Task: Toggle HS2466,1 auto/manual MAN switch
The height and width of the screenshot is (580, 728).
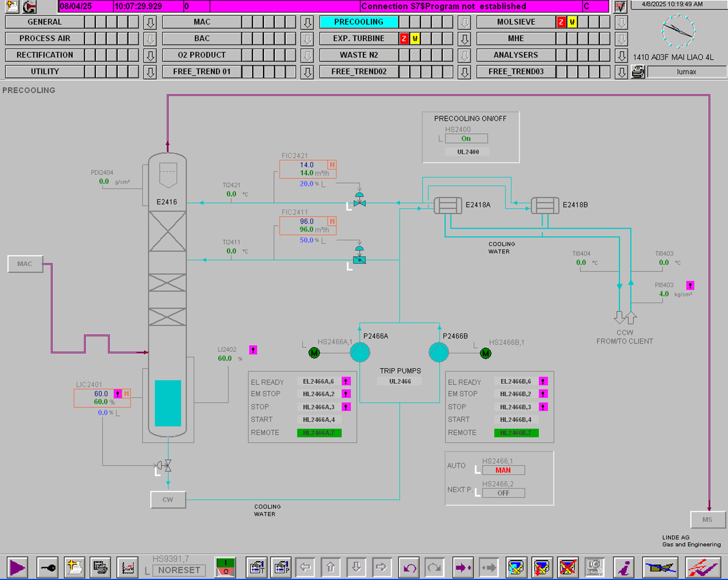Action: [503, 470]
